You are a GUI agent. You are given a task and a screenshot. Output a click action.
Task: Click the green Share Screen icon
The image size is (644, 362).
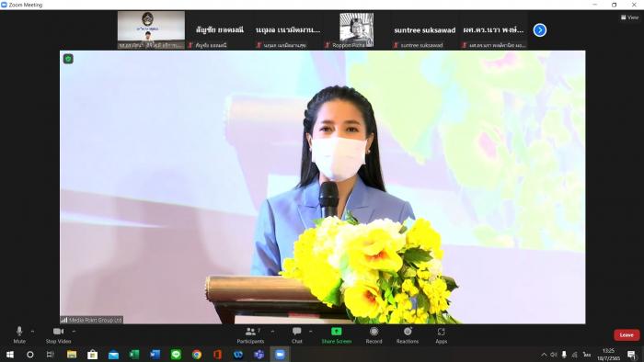[337, 332]
